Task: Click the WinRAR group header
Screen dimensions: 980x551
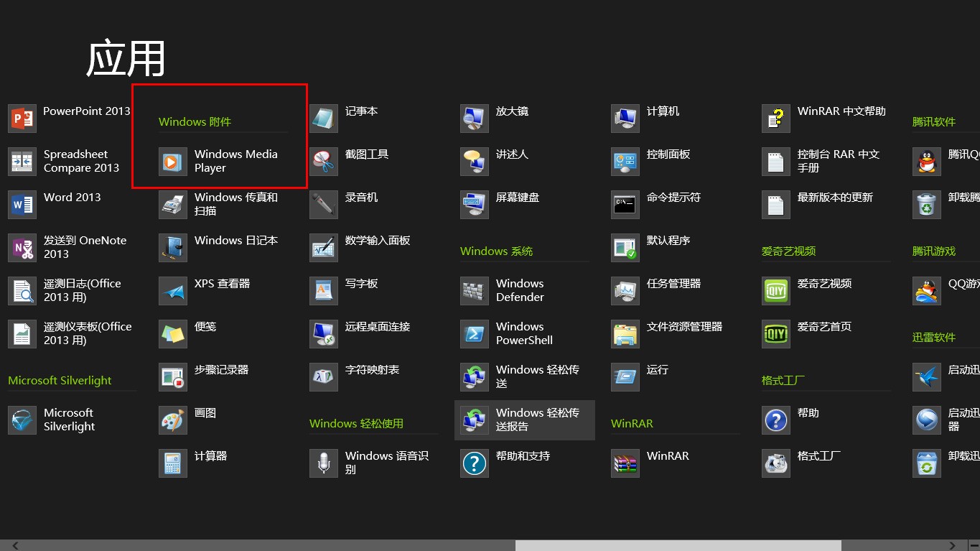Action: (x=632, y=424)
